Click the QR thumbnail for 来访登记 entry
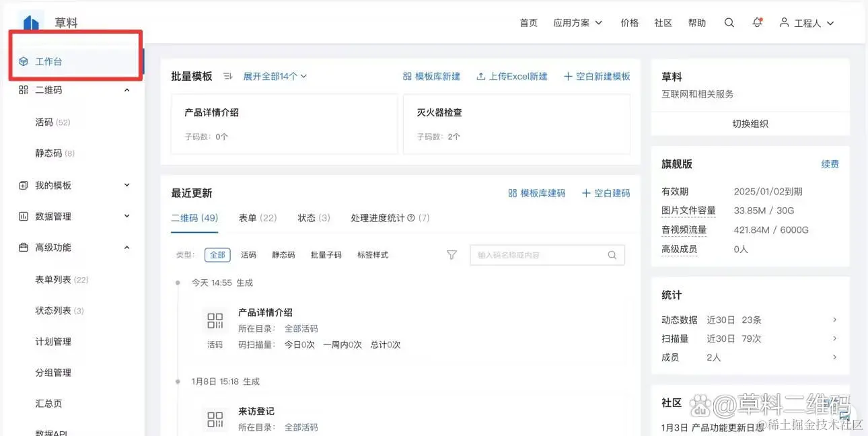Viewport: 868px width, 436px height. pos(215,419)
